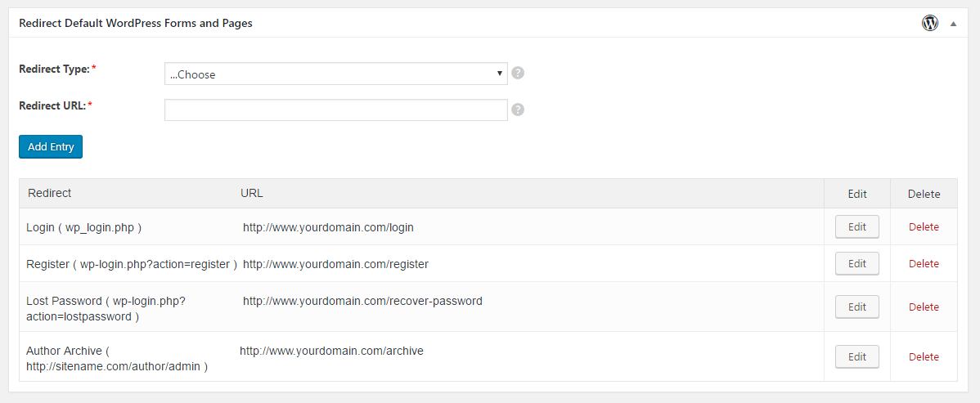Screen dimensions: 980x403
Task: Edit the Login redirect entry
Action: (856, 226)
